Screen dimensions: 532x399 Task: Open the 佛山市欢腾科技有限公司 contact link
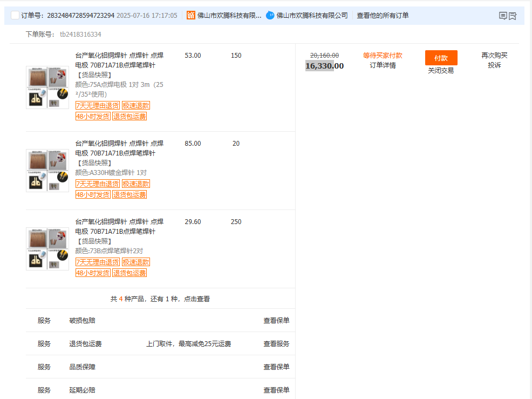click(312, 15)
